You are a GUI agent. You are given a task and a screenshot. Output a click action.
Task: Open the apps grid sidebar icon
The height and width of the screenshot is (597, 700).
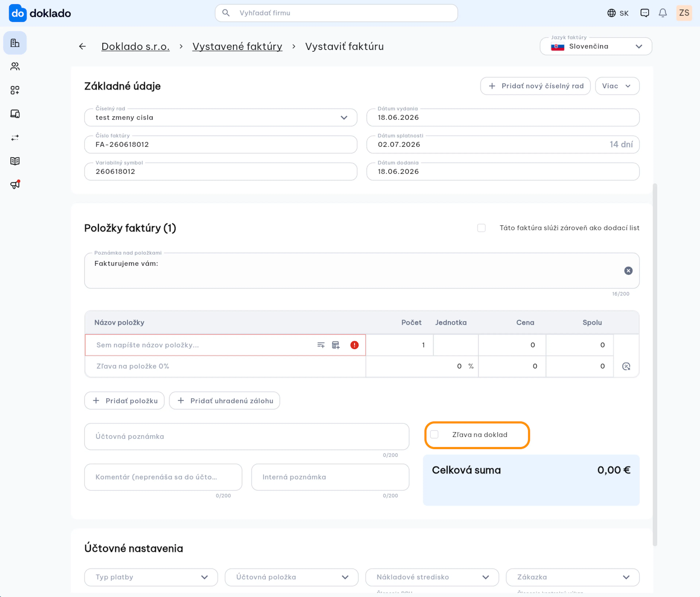coord(15,90)
